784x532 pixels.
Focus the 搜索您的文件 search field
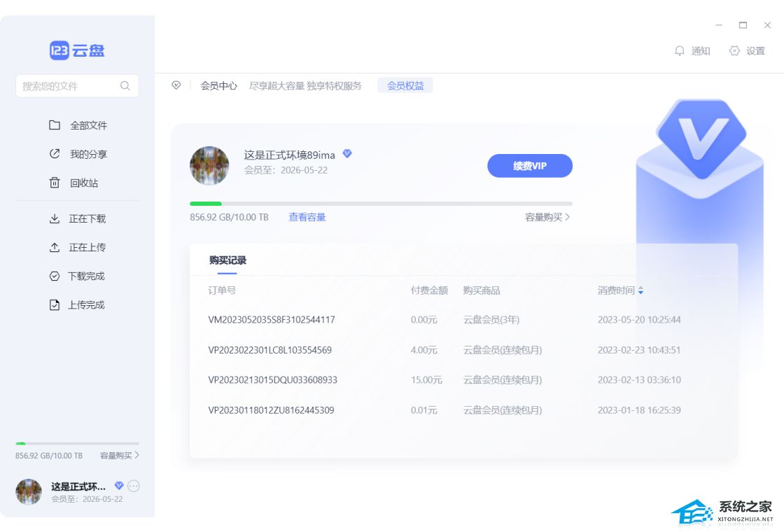pyautogui.click(x=77, y=86)
